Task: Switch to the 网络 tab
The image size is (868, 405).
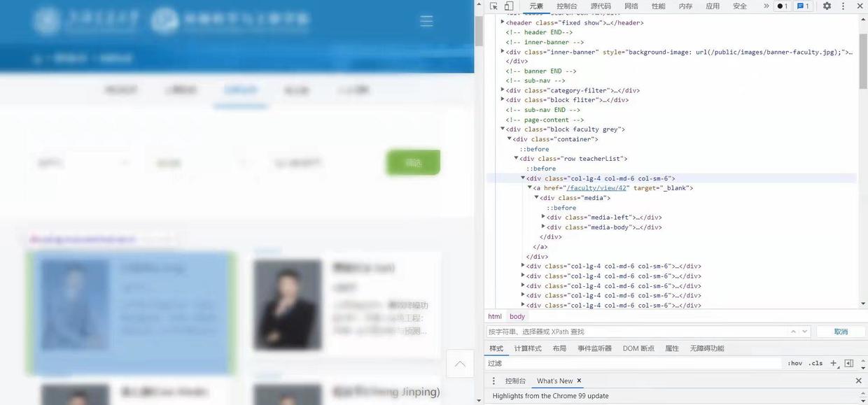Action: (x=631, y=6)
